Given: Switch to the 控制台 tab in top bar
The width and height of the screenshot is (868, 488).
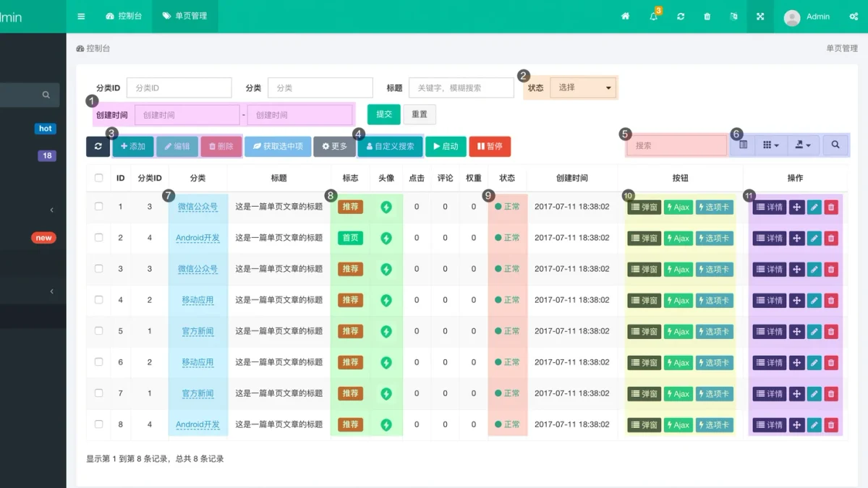Looking at the screenshot, I should pyautogui.click(x=124, y=16).
